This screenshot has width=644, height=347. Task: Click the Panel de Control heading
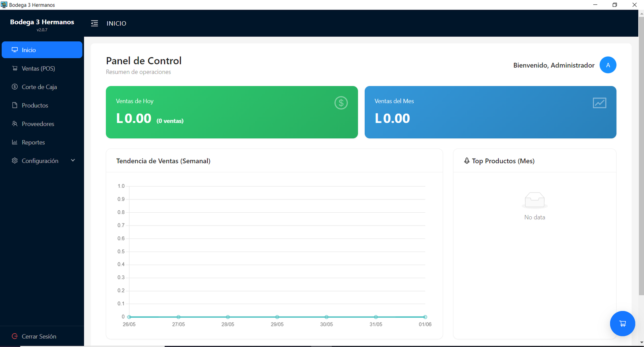pos(144,61)
